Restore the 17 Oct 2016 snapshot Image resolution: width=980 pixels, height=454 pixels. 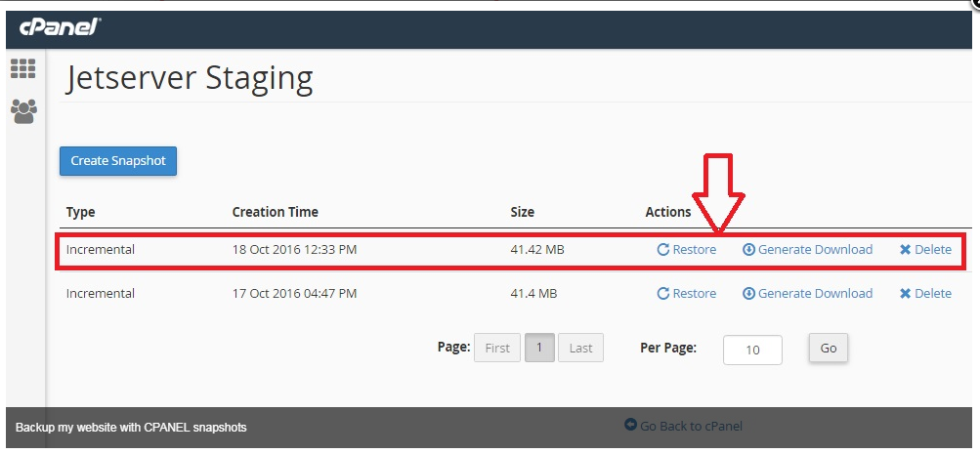tap(686, 294)
